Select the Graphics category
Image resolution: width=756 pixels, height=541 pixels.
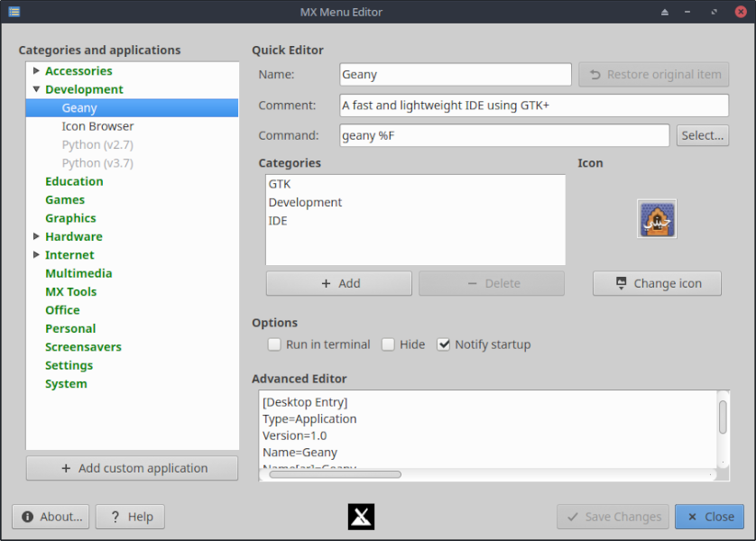pyautogui.click(x=71, y=218)
